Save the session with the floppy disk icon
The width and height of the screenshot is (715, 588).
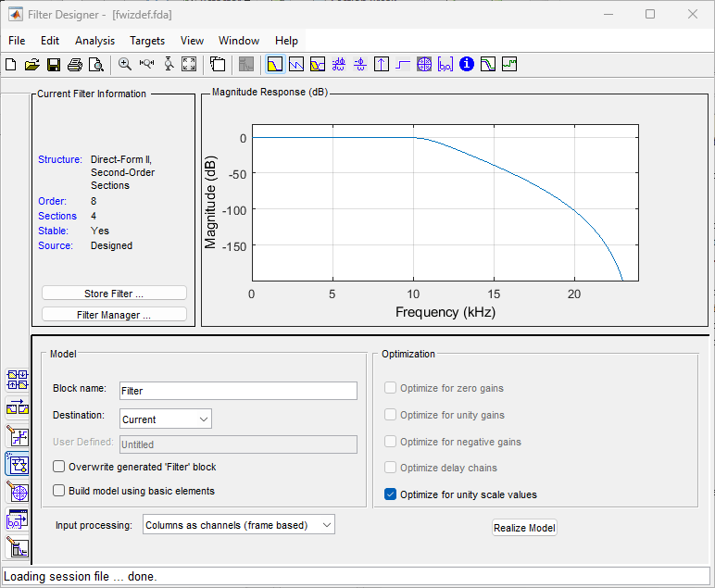click(x=53, y=65)
